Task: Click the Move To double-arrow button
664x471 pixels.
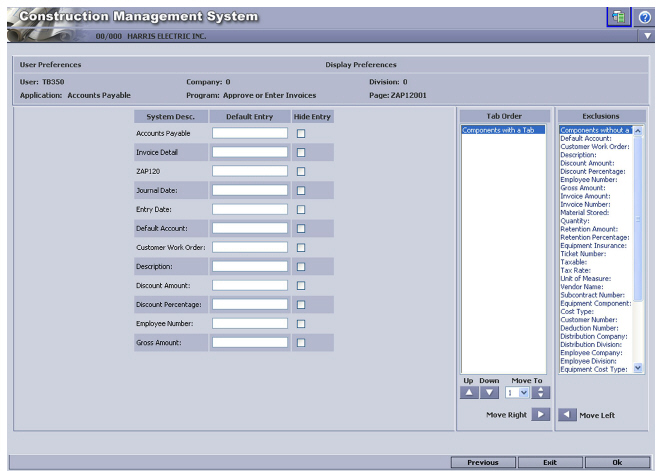Action: click(x=540, y=393)
